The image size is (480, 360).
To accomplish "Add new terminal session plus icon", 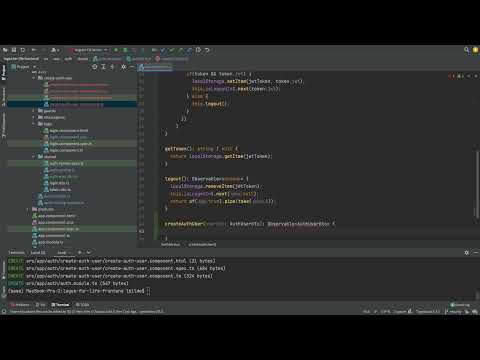I will [x=79, y=253].
